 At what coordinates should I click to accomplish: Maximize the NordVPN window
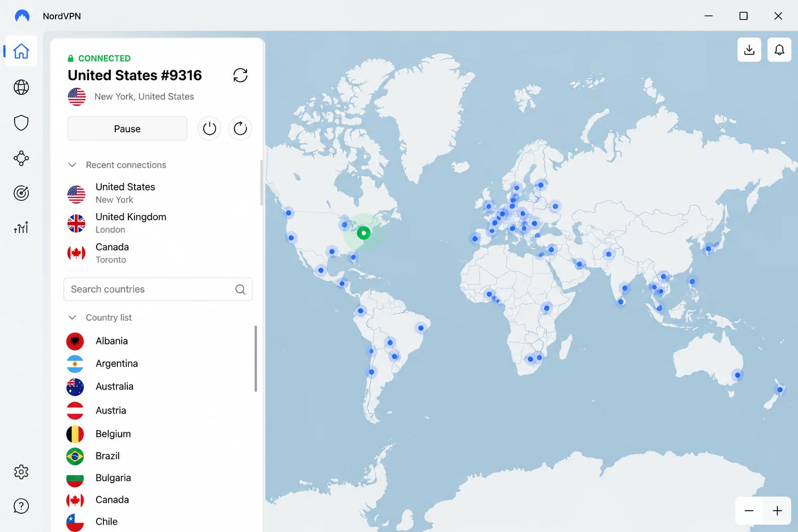[x=743, y=16]
